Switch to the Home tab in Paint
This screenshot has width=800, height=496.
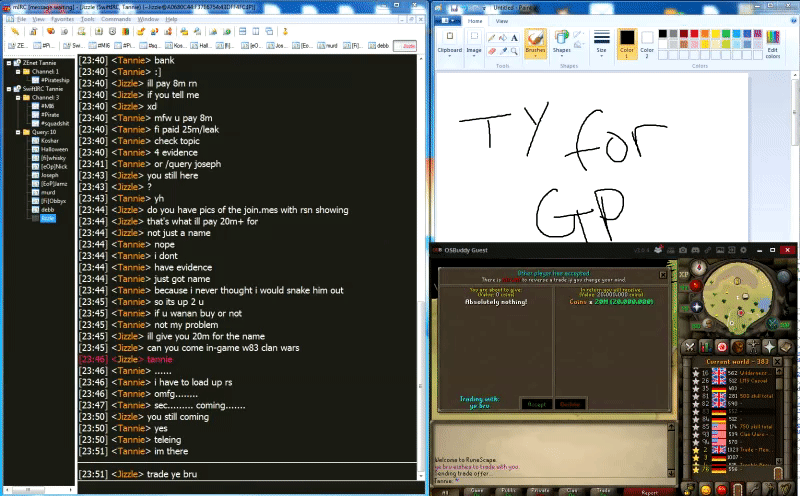475,21
